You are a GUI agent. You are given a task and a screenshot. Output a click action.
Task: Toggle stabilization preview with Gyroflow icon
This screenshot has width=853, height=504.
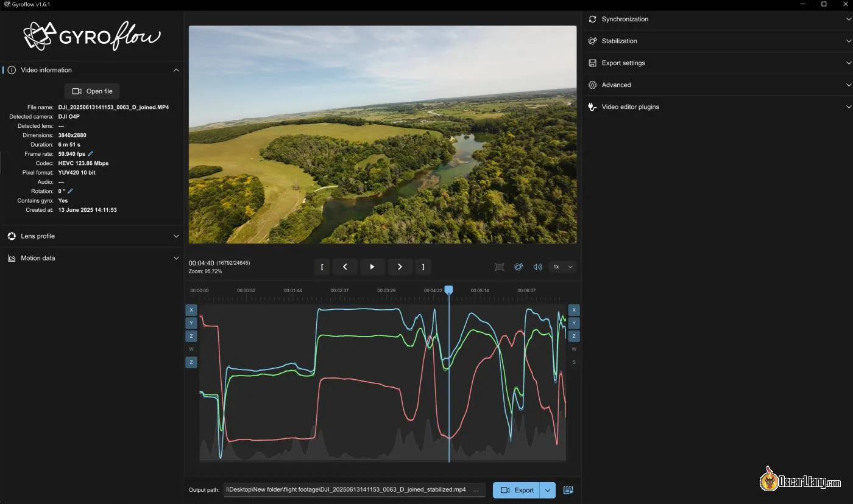tap(519, 267)
